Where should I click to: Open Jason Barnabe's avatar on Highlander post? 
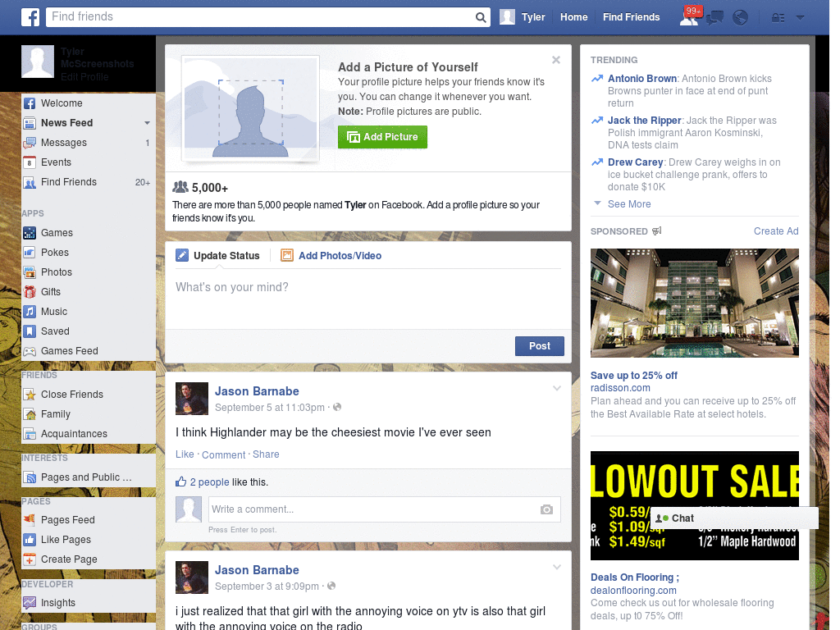(192, 399)
